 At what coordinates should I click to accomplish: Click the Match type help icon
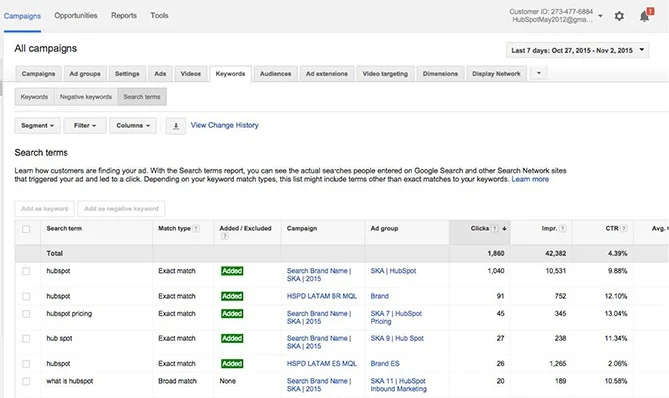coord(196,229)
